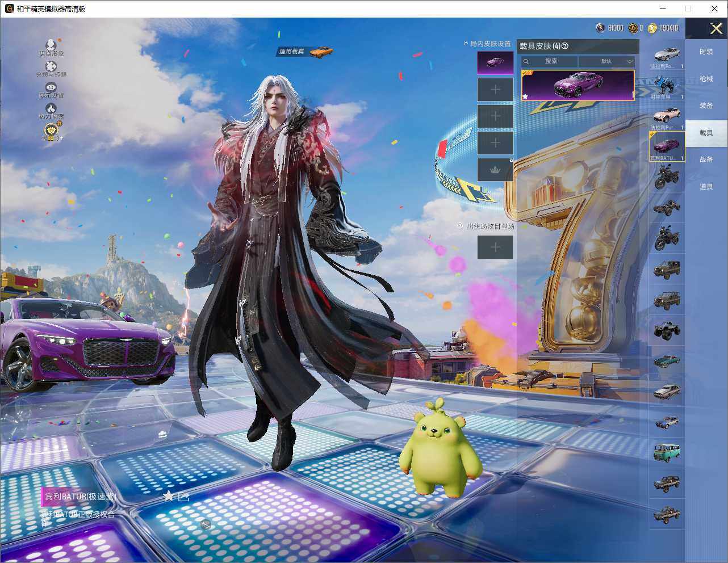This screenshot has height=563, width=728.
Task: Switch to the 时装 tab
Action: tap(706, 52)
